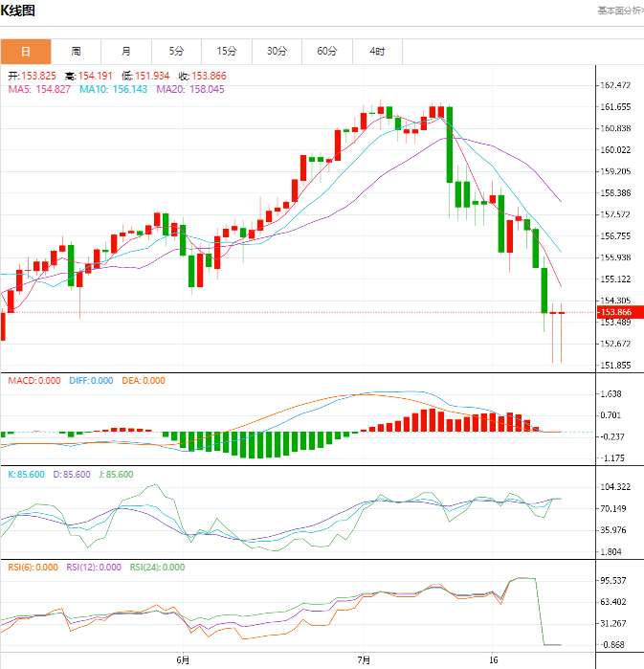The width and height of the screenshot is (644, 669).
Task: Click the MA5: 154.827 indicator label
Action: point(39,89)
